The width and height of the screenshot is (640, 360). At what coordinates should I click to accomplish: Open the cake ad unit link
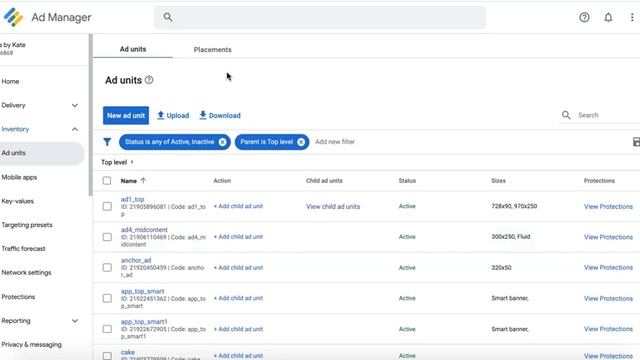(x=128, y=352)
